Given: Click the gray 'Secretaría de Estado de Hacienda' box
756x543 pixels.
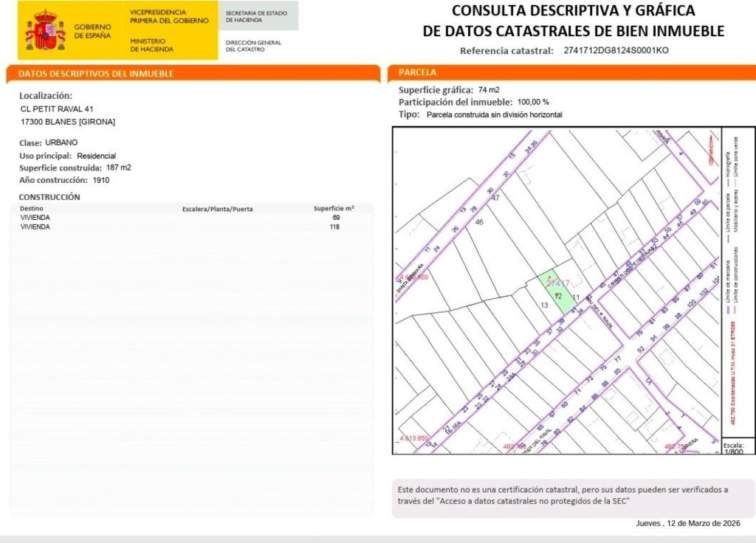Looking at the screenshot, I should click(x=258, y=16).
